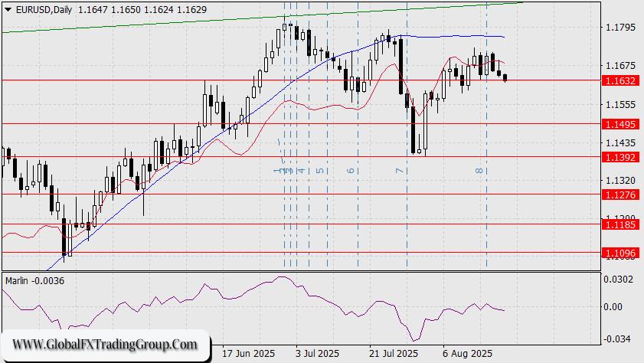Select time zone marker number 7
Viewport: 644px width, 363px height.
[399, 170]
